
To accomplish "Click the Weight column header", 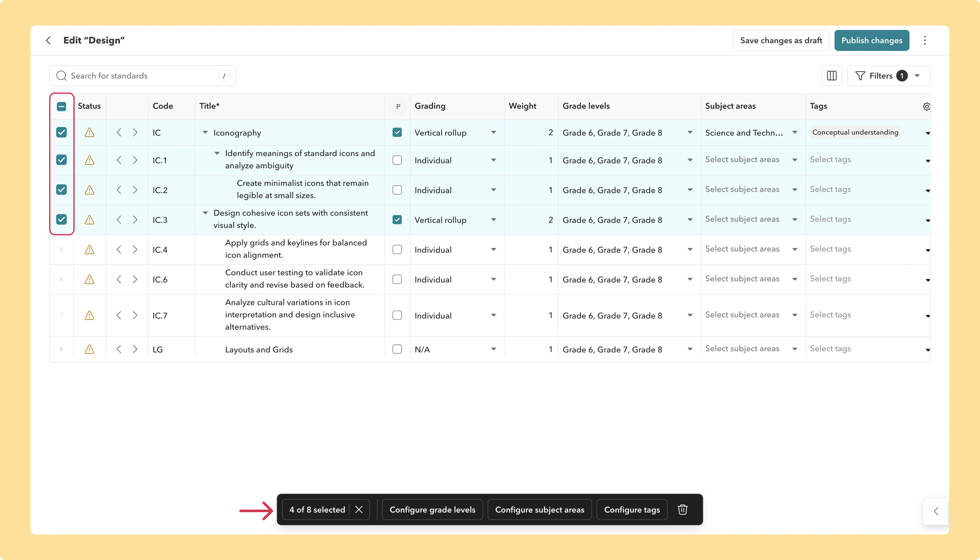I will (522, 106).
